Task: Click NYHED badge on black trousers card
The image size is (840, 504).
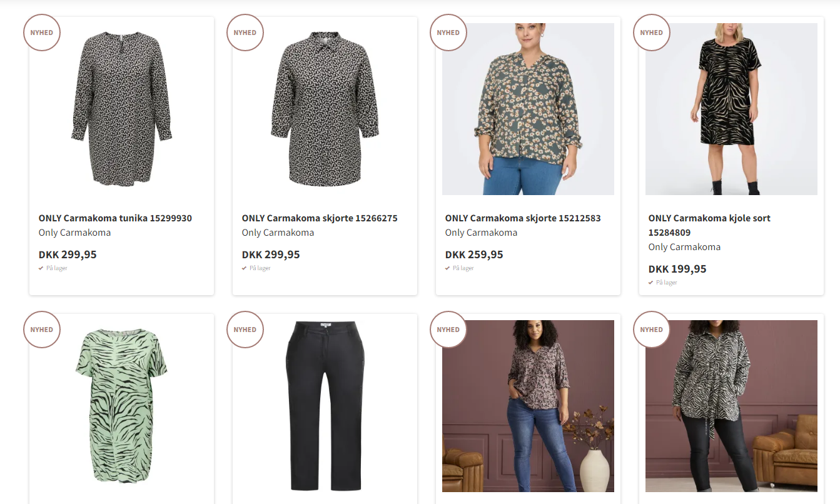Action: [x=245, y=330]
